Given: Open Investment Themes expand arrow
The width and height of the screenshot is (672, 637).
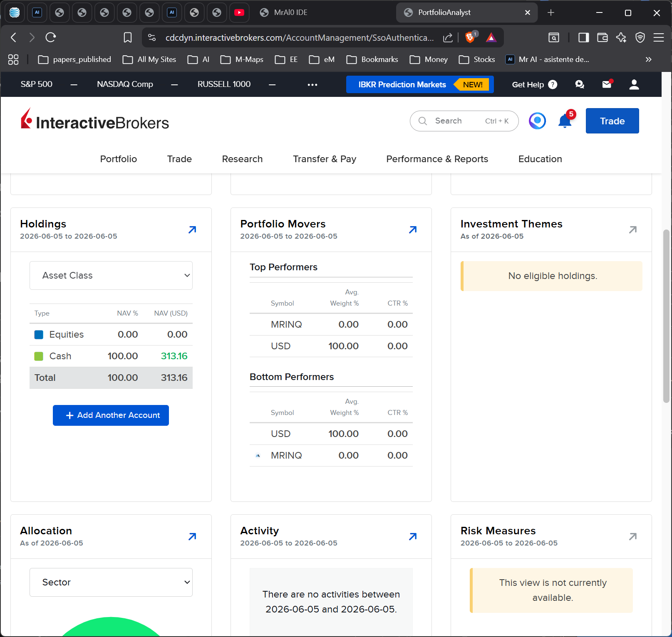Looking at the screenshot, I should 633,230.
